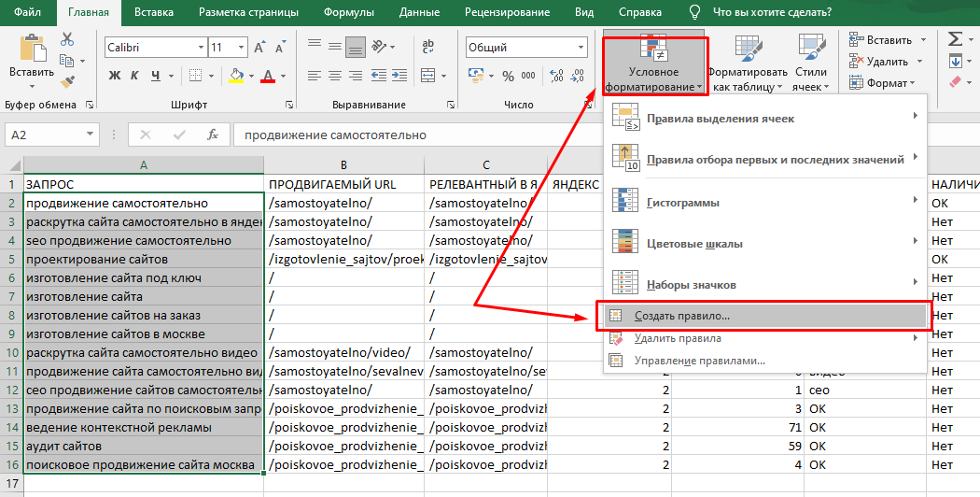Toggle italic К formatting
This screenshot has height=497, width=980.
point(134,76)
